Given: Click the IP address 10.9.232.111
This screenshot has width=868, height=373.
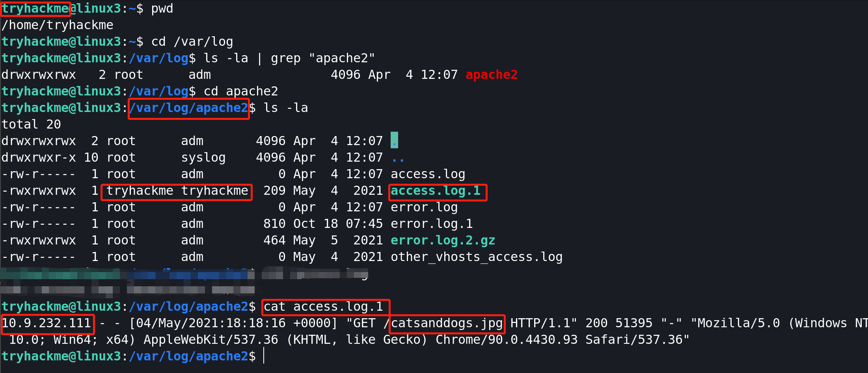Looking at the screenshot, I should coord(47,323).
